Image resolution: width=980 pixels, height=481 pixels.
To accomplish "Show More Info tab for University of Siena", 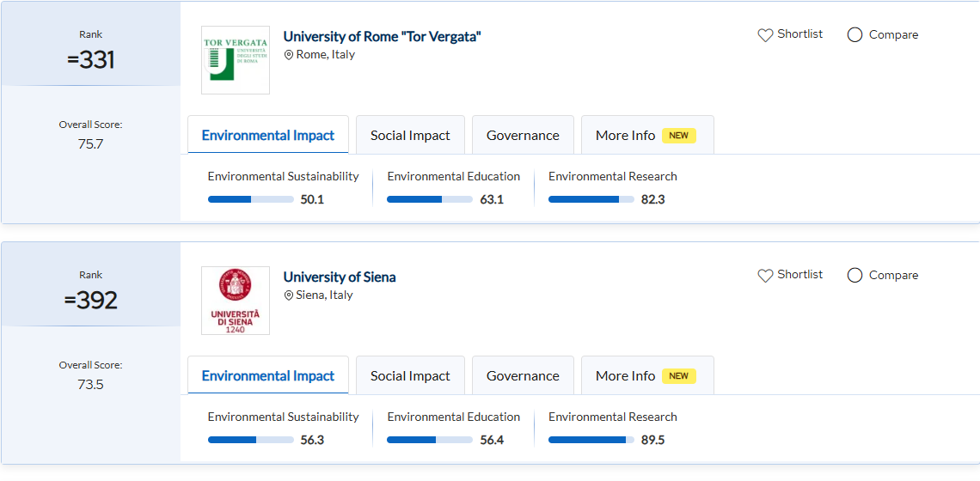I will (x=625, y=376).
